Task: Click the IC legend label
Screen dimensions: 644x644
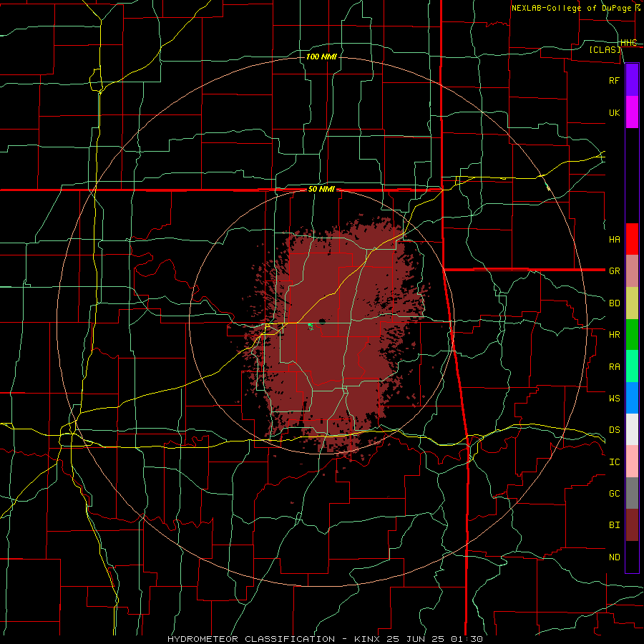Action: coord(615,462)
